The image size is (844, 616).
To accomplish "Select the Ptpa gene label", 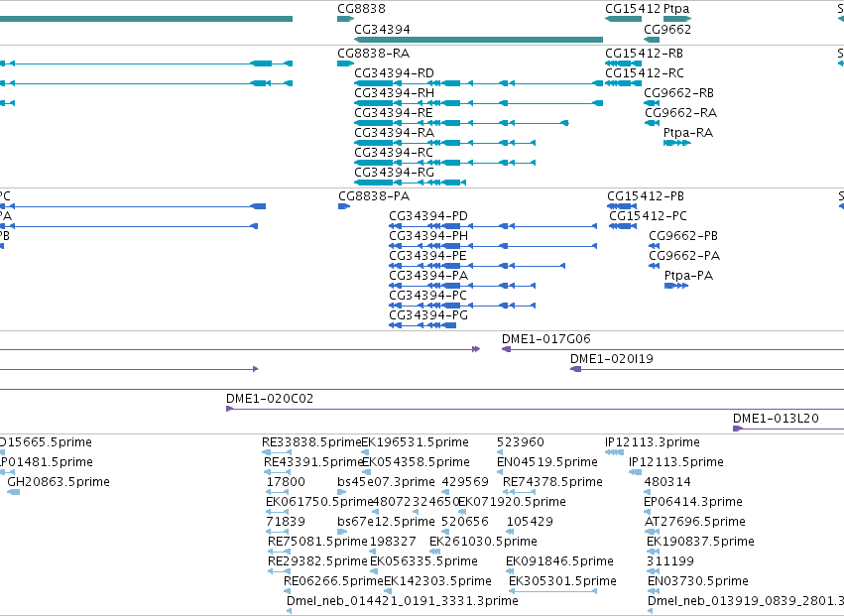I will (676, 9).
